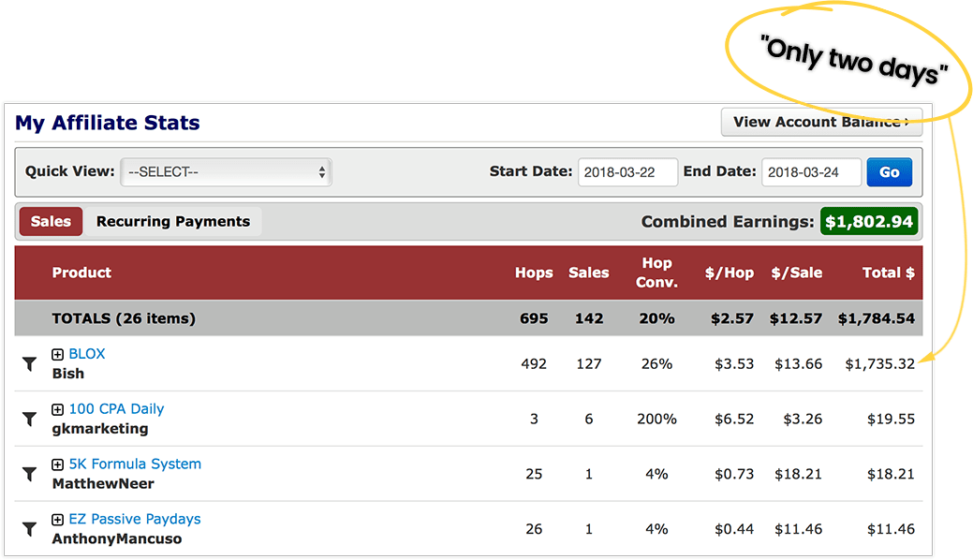Click the End Date input field
The image size is (973, 560).
tap(812, 172)
